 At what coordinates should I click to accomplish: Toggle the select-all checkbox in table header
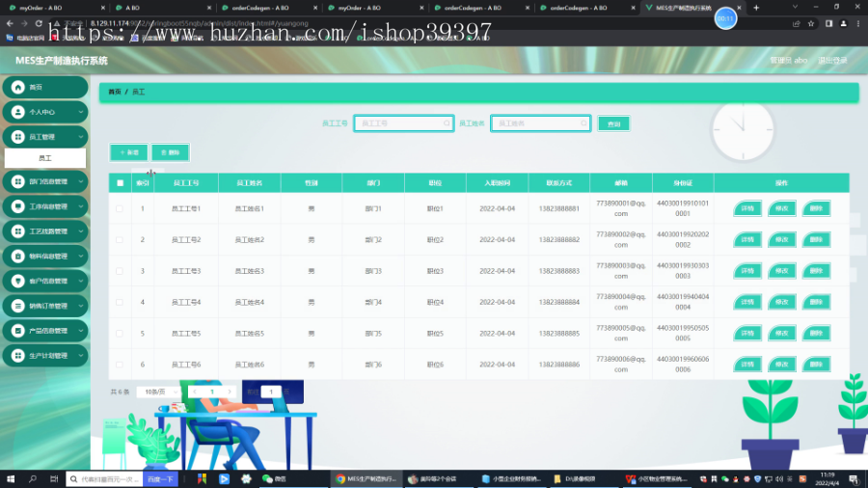click(121, 183)
